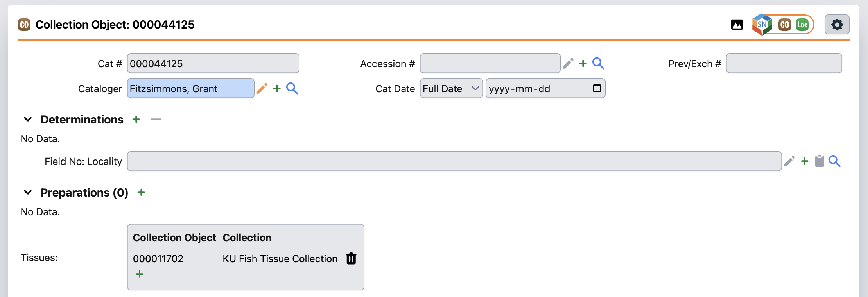Add a new Preparation
This screenshot has width=868, height=297.
point(141,193)
